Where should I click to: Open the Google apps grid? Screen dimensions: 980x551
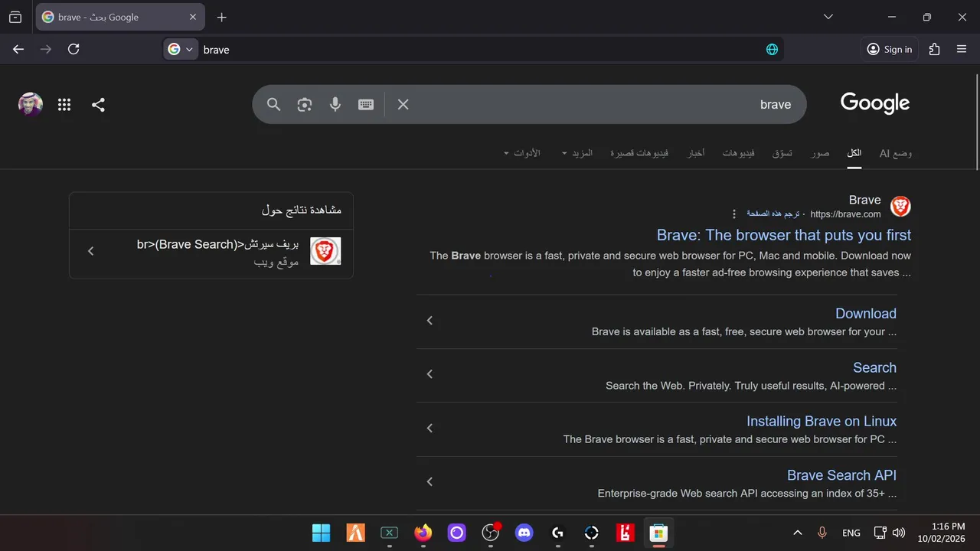point(64,105)
